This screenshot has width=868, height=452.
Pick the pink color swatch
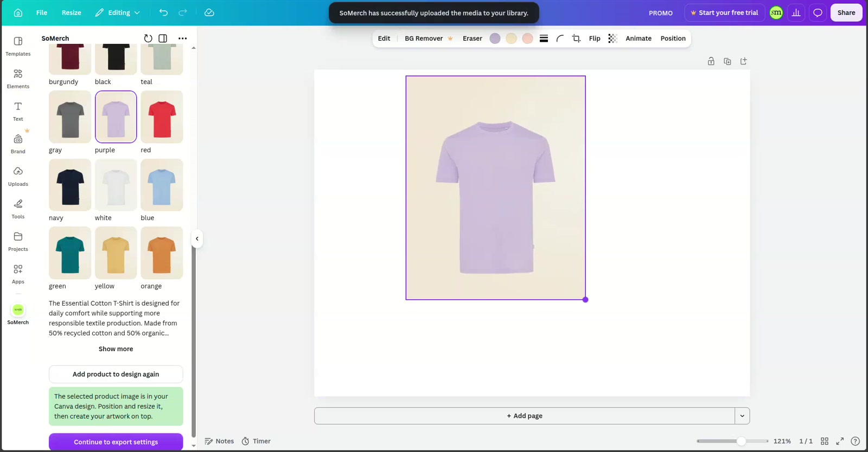pyautogui.click(x=527, y=38)
